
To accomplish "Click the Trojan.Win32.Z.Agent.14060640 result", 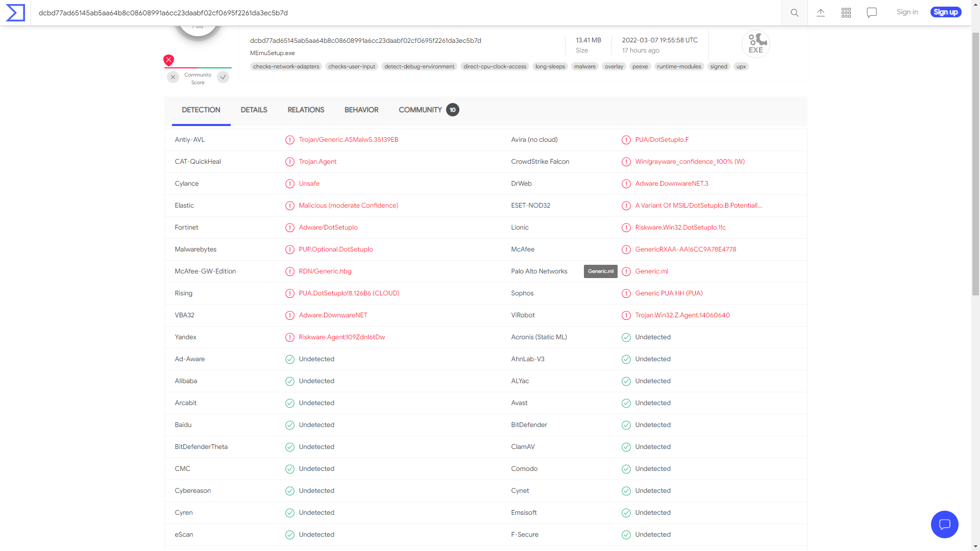I will click(x=682, y=315).
